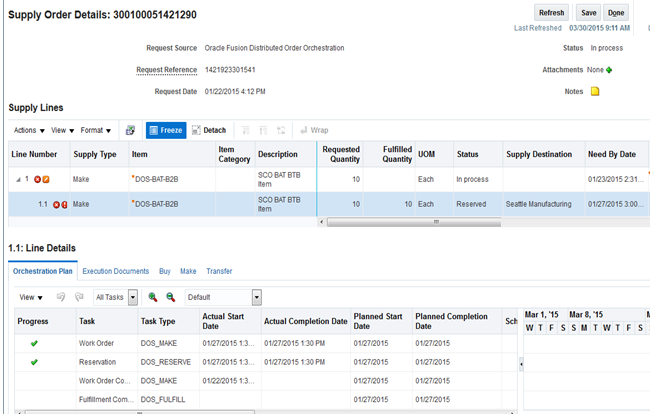This screenshot has height=414, width=650.
Task: Click the Supply Lines horizontal scrollbar
Action: [414, 222]
